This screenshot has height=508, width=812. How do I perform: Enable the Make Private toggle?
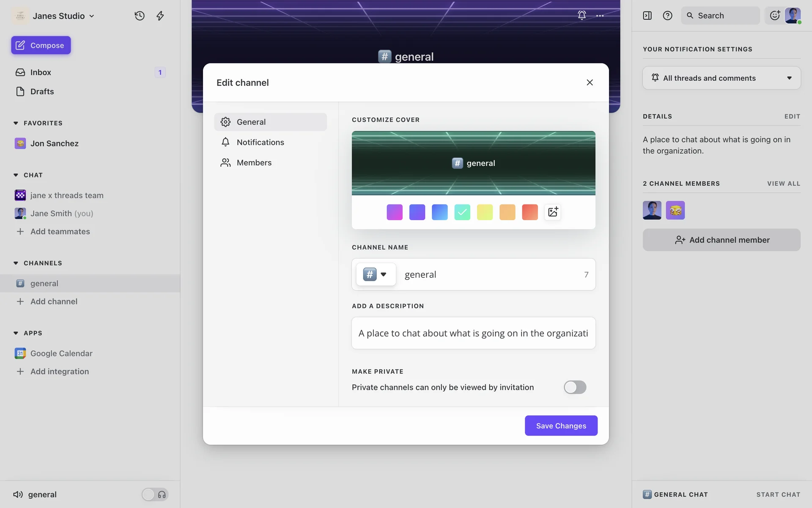[575, 387]
